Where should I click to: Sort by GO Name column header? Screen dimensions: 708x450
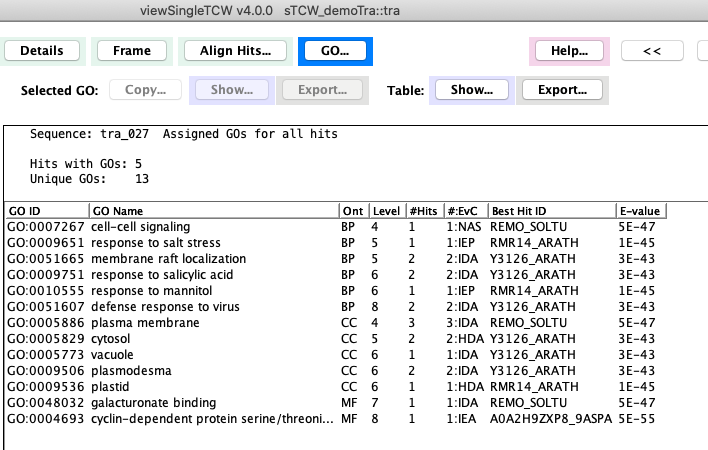pyautogui.click(x=212, y=211)
